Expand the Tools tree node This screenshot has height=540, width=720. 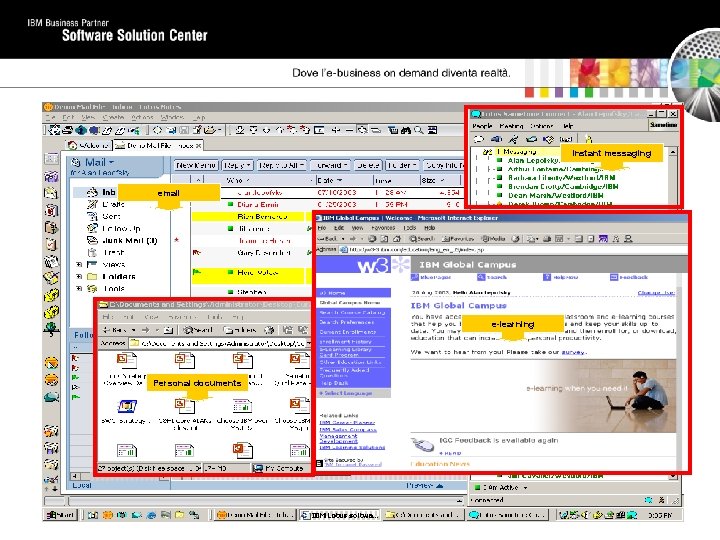[x=79, y=288]
